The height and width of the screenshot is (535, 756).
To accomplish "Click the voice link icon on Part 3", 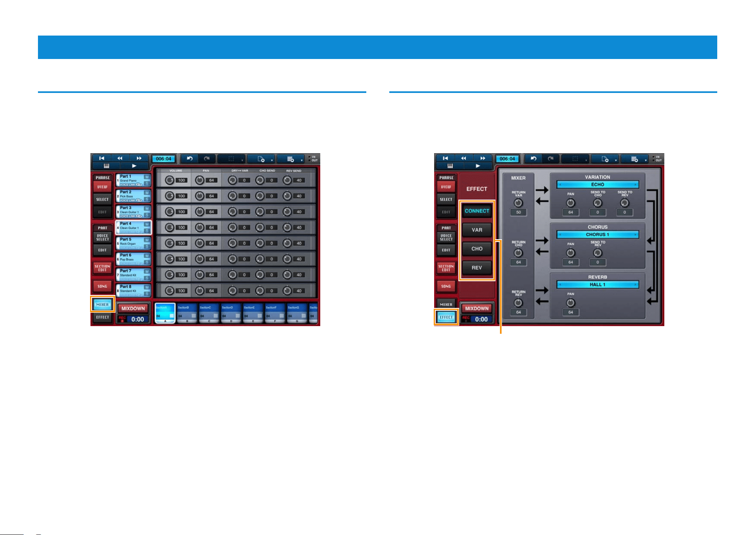I will [139, 216].
